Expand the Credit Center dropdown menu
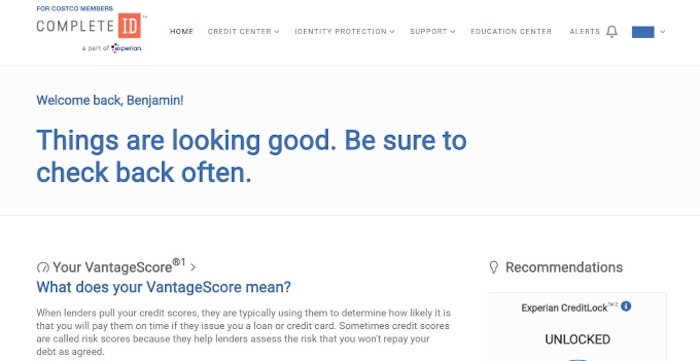 pos(243,32)
